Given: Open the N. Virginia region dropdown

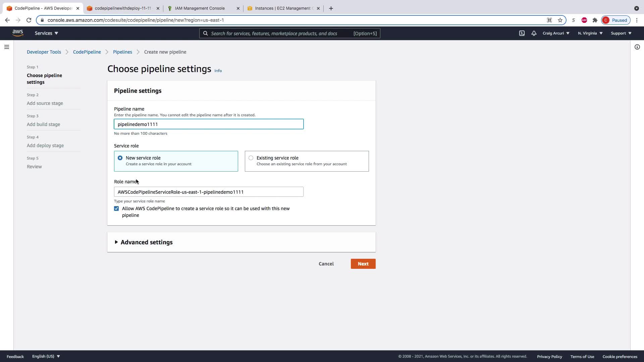Looking at the screenshot, I should 590,33.
